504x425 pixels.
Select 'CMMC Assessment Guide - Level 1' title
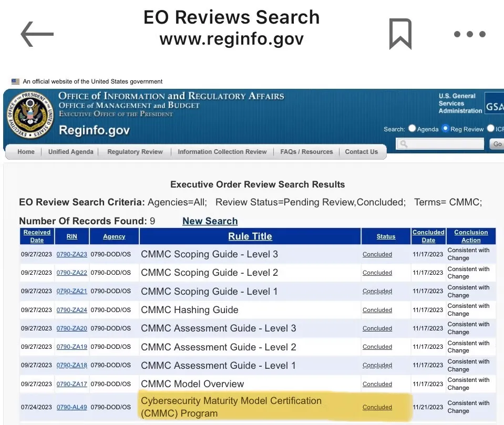point(218,365)
